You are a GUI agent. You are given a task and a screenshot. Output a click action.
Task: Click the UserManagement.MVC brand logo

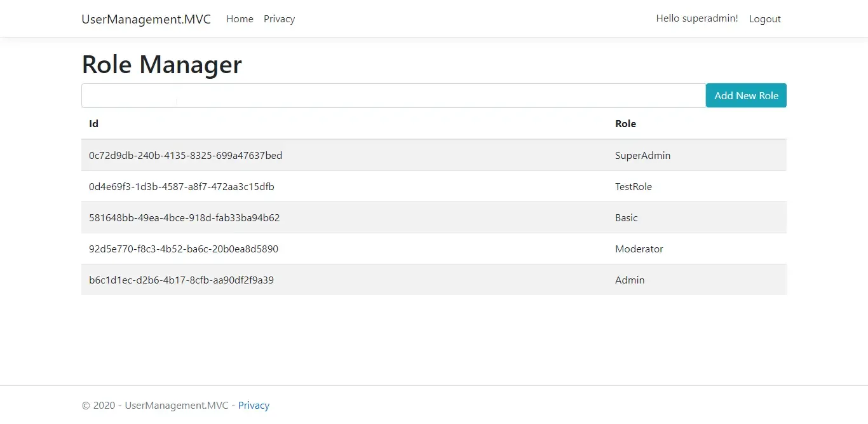(146, 19)
